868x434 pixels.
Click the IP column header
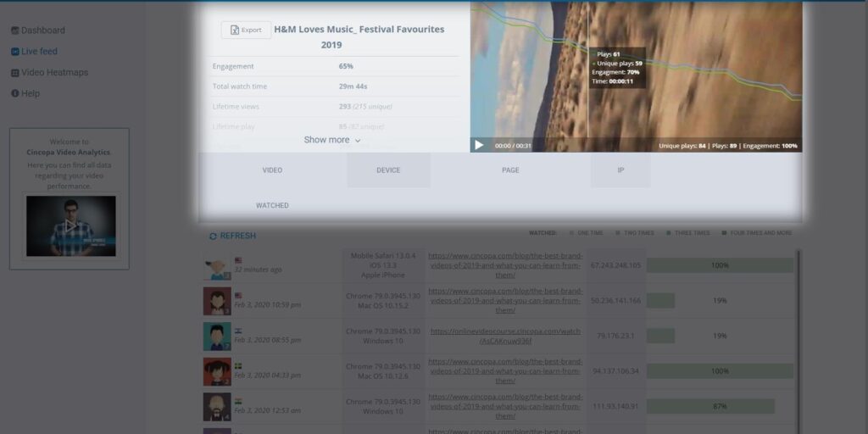[x=620, y=170]
